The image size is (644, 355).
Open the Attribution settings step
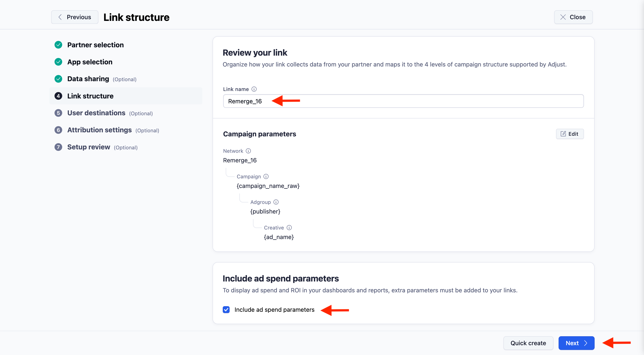[x=99, y=130]
